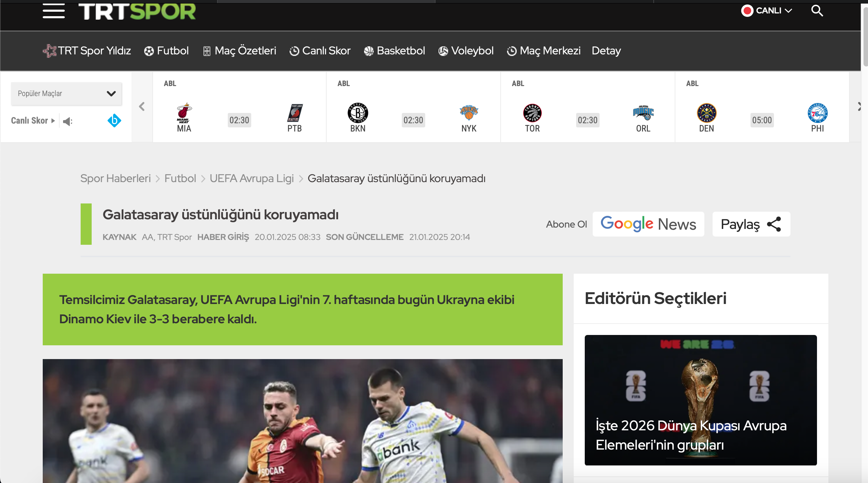Viewport: 868px width, 483px height.
Task: Open the Detay menu item
Action: (x=606, y=51)
